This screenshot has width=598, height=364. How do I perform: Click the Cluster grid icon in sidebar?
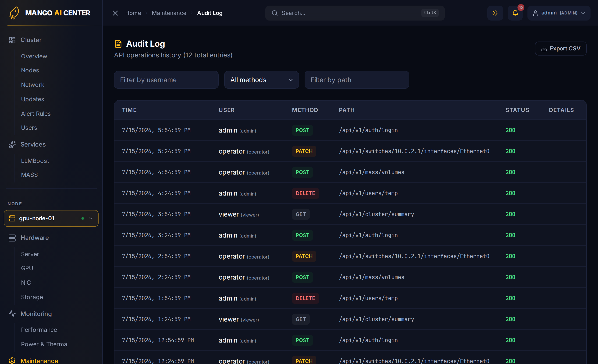12,40
